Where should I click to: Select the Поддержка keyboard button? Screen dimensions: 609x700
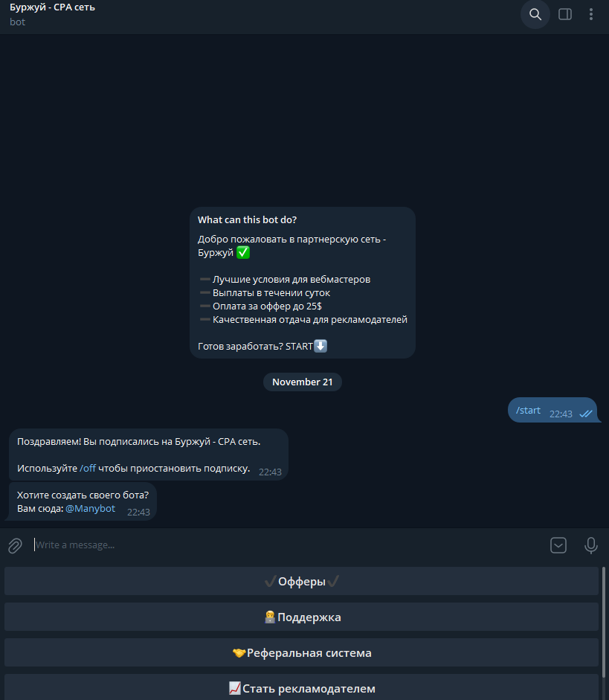301,617
